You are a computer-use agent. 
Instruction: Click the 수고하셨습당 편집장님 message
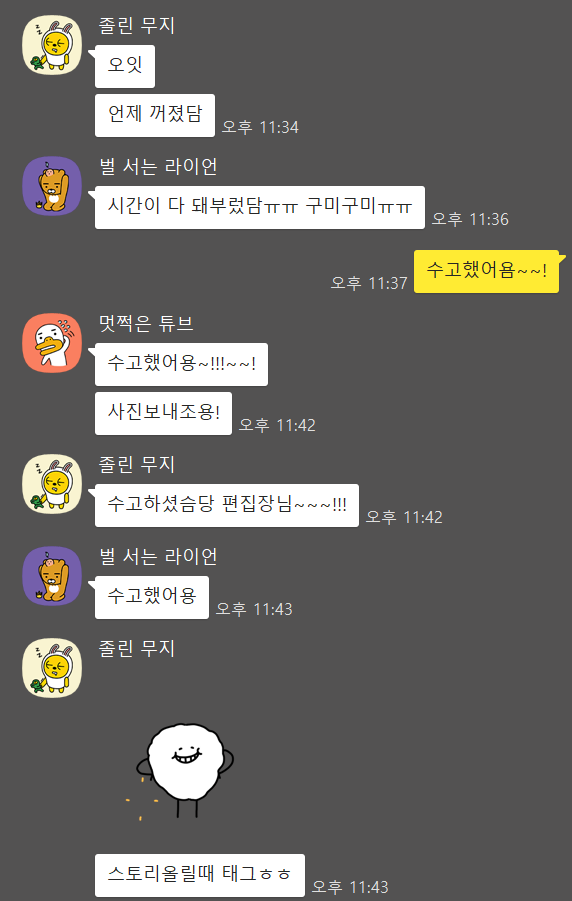click(227, 506)
